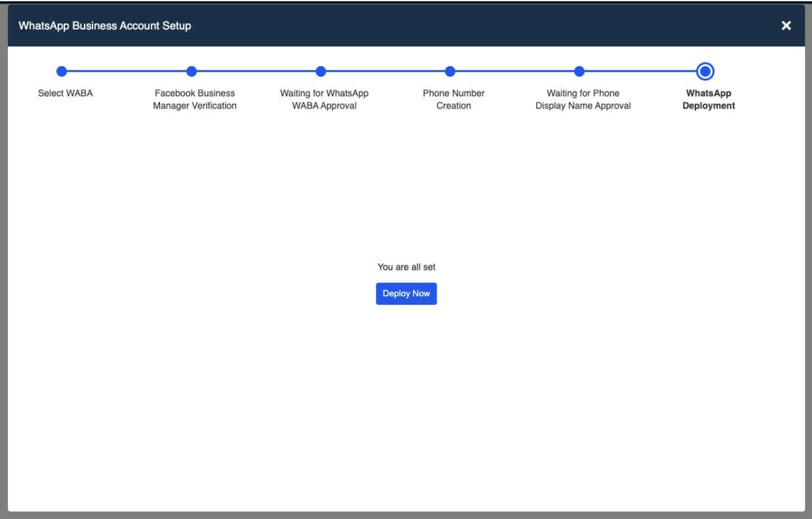Viewport: 812px width, 519px height.
Task: Select the Select WABA step dot
Action: (x=61, y=71)
